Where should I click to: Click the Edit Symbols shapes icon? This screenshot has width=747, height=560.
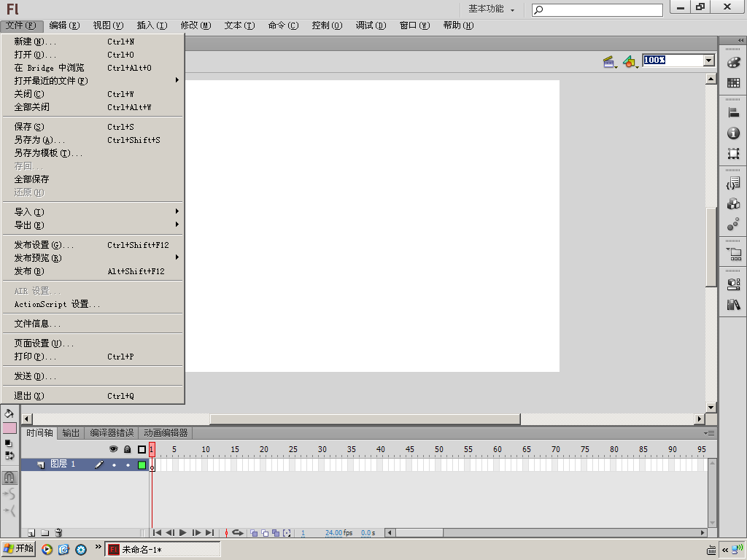click(630, 62)
